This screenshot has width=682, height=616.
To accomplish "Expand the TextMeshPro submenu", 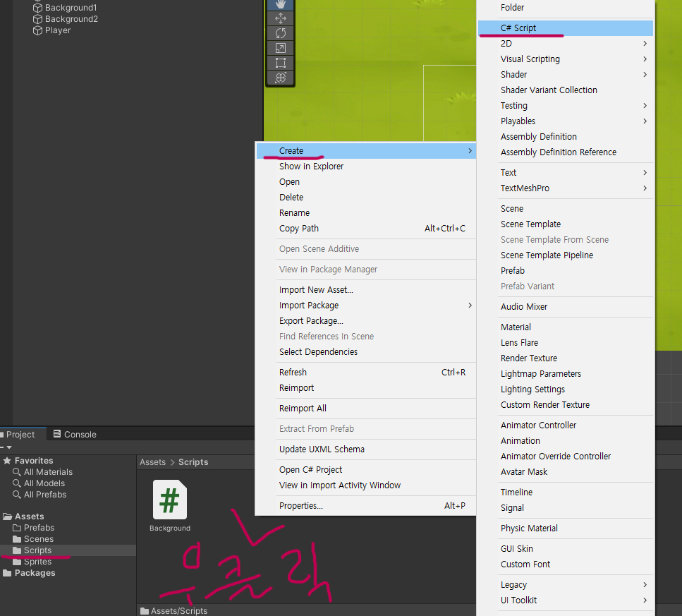I will [645, 188].
